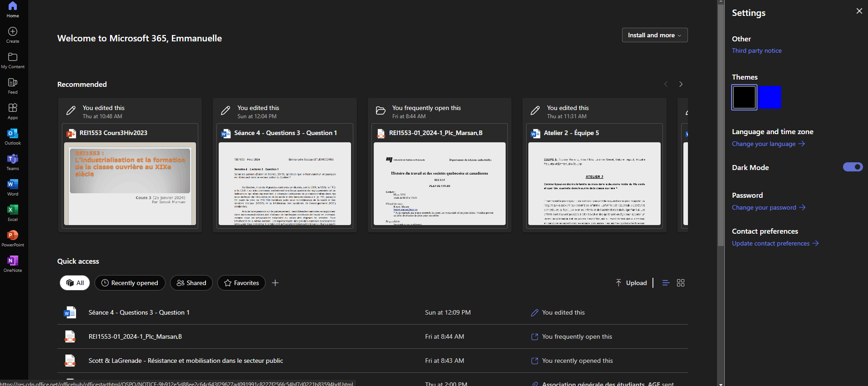Click Change your password link

pos(769,207)
